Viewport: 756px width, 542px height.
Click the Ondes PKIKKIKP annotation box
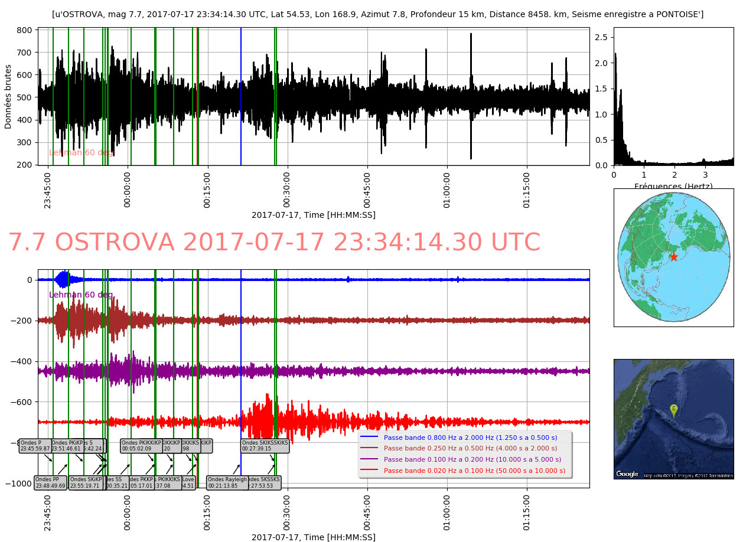pyautogui.click(x=141, y=446)
